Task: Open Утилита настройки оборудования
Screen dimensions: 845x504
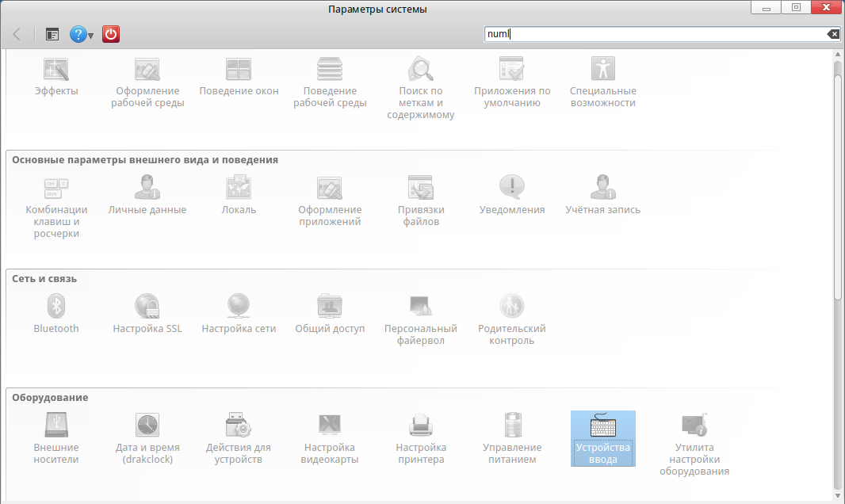Action: (694, 445)
